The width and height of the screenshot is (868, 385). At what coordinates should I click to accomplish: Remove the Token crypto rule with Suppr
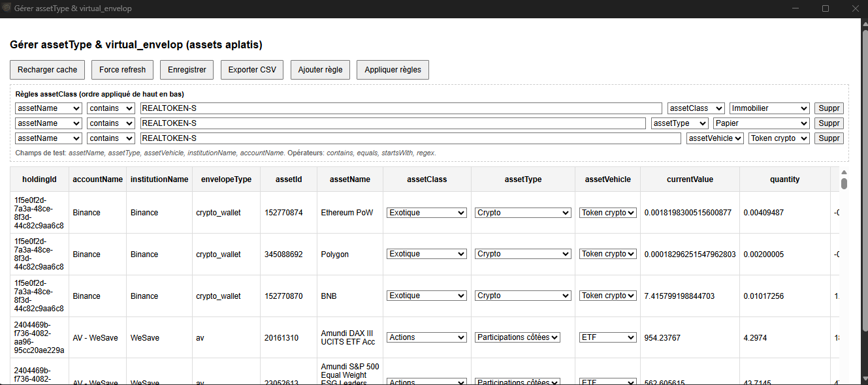coord(828,138)
